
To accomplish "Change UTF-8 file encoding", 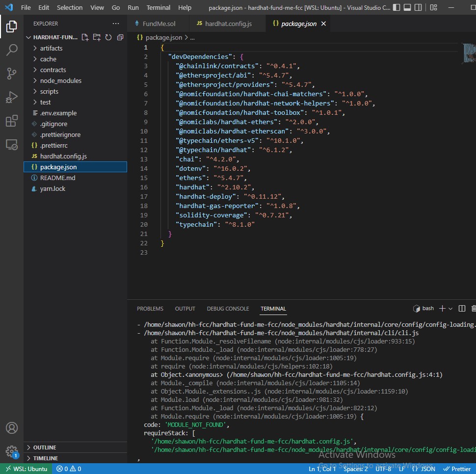I will coord(383,469).
